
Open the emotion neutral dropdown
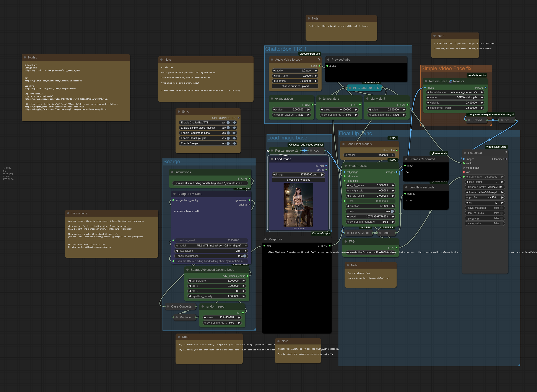(370, 206)
